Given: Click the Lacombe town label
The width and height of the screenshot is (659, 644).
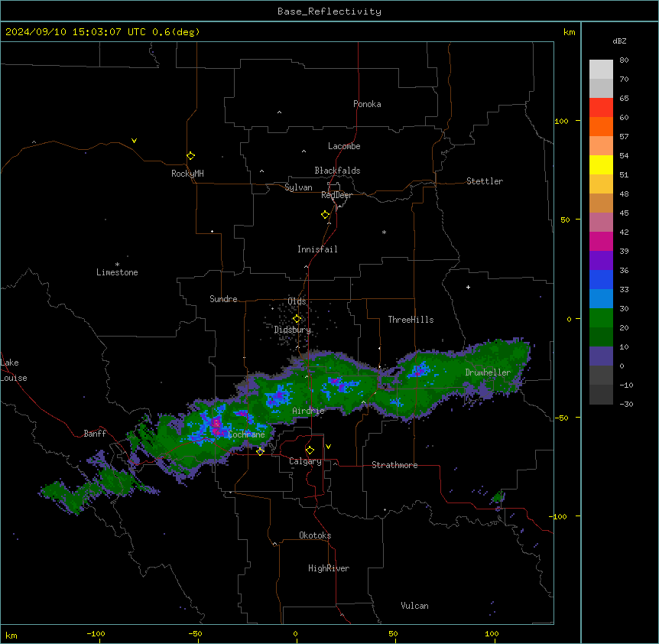Looking at the screenshot, I should [344, 146].
